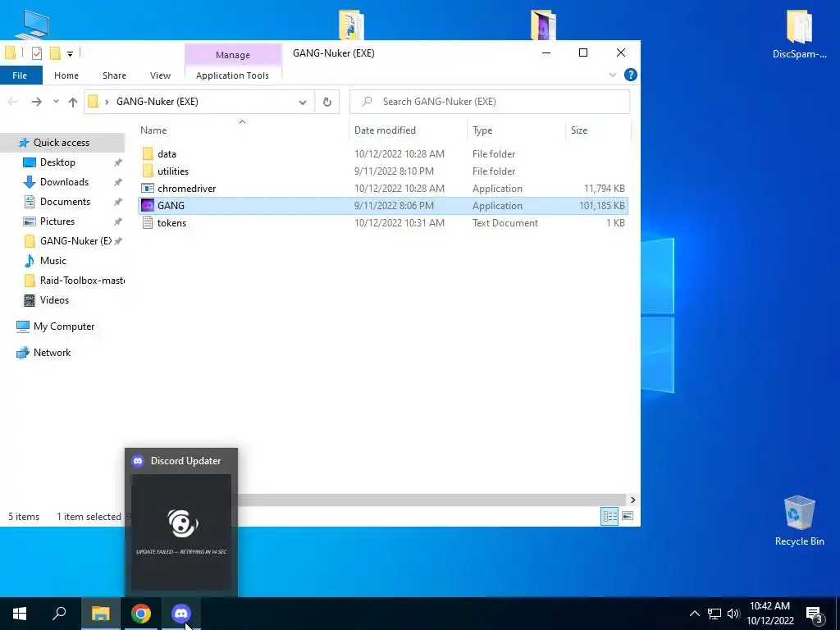
Task: Click the Discord Updater preview thumbnail
Action: coord(181,532)
